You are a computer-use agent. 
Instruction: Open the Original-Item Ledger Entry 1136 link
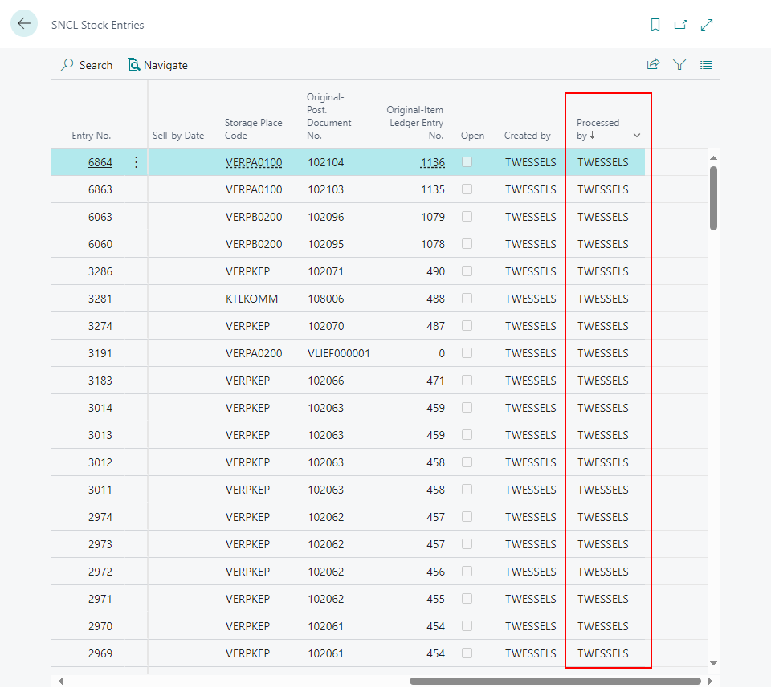click(x=432, y=162)
